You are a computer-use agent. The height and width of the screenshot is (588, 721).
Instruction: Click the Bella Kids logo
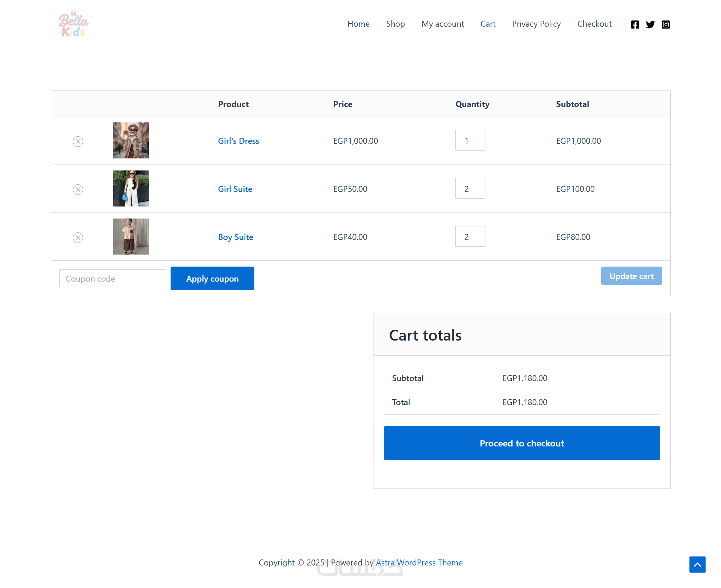[73, 24]
